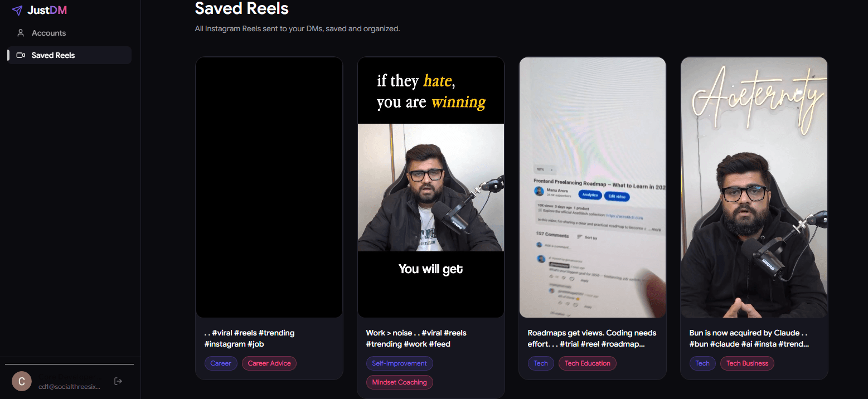The image size is (868, 399).
Task: Open the black first reel thumbnail
Action: coord(269,187)
